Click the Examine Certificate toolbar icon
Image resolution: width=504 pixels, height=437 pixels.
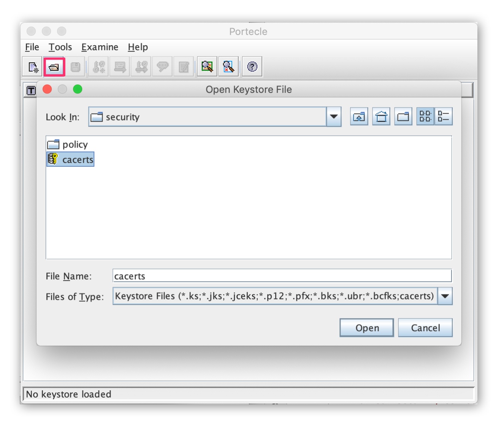(207, 67)
